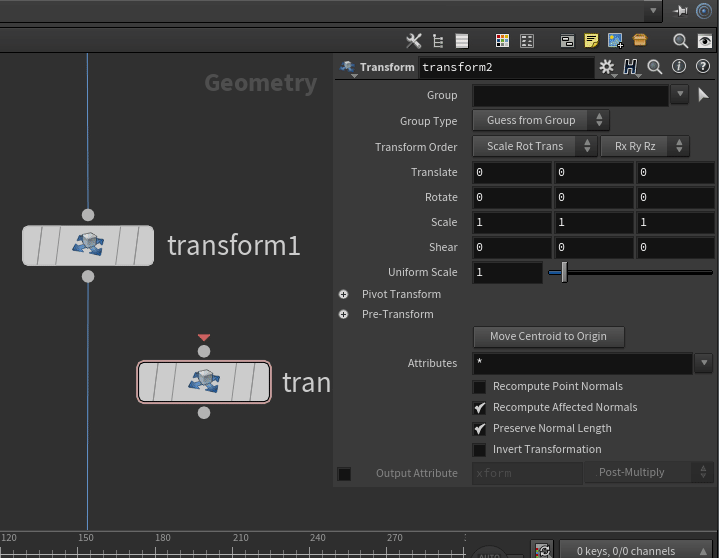Viewport: 719px width, 558px height.
Task: Click the pin icon at top right
Action: [681, 11]
